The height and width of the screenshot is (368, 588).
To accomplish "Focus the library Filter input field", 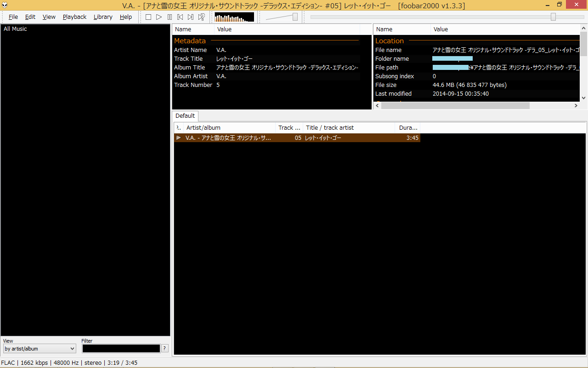I will tap(121, 349).
